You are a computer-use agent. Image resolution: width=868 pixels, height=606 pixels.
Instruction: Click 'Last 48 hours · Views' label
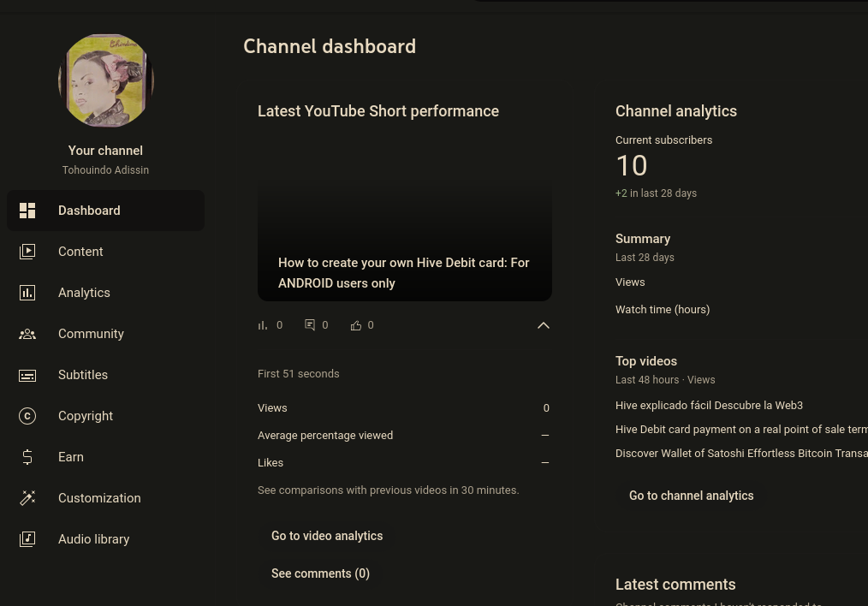tap(665, 380)
